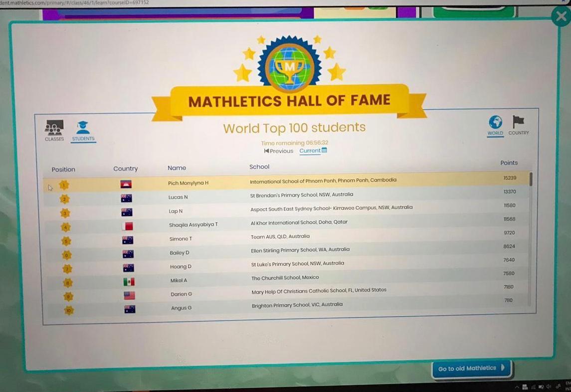Switch to the Classes leaderboard tab
Image resolution: width=571 pixels, height=392 pixels.
54,131
